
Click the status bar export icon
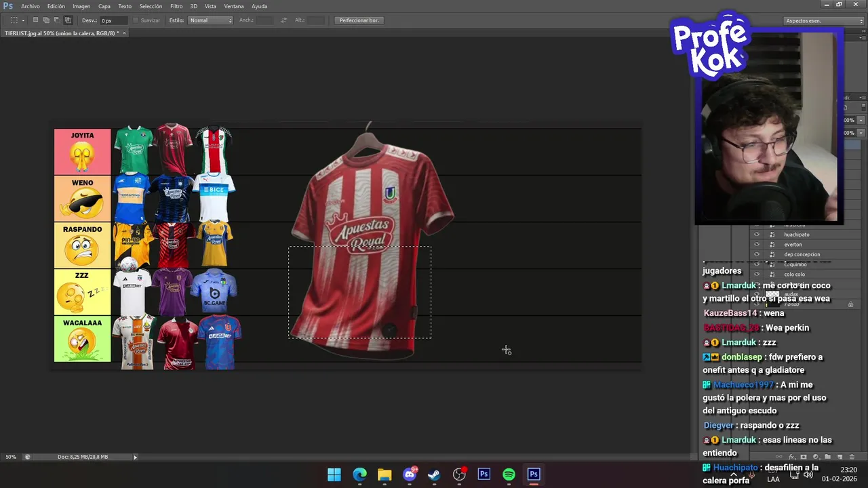(27, 457)
